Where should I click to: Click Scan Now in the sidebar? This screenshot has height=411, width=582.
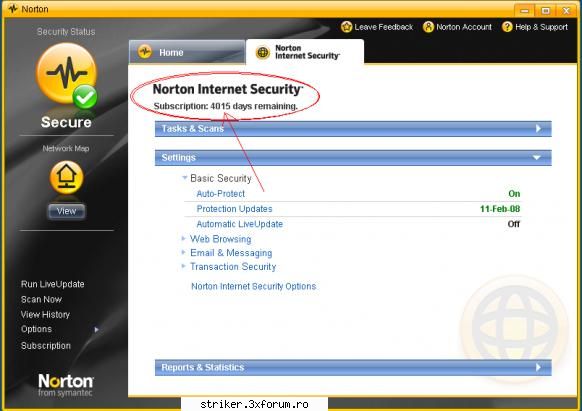41,299
